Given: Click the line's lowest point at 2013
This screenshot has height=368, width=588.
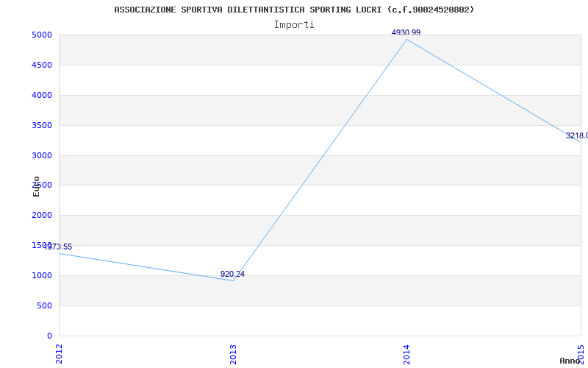Looking at the screenshot, I should tap(233, 280).
